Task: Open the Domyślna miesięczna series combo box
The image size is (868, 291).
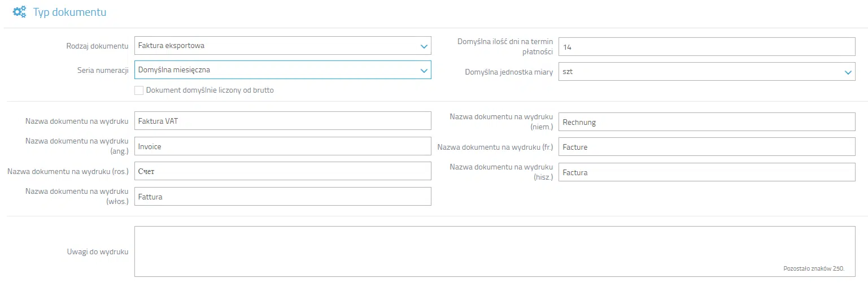Action: click(x=283, y=70)
